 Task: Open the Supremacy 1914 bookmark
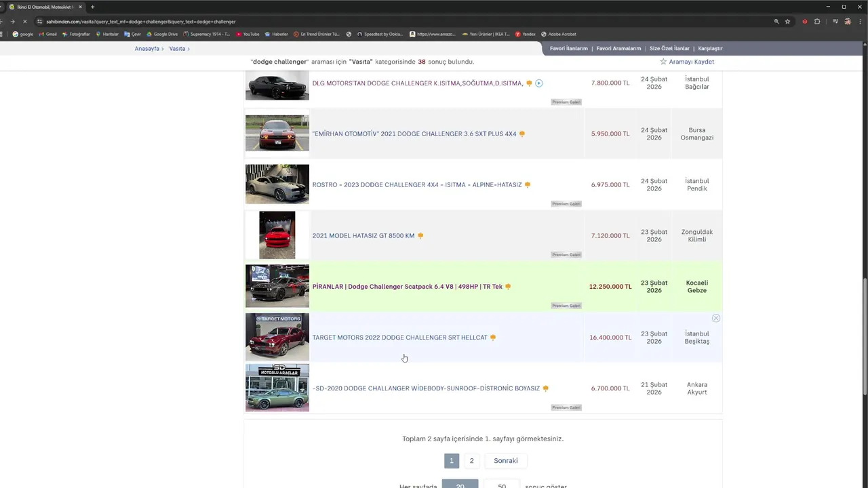(207, 34)
